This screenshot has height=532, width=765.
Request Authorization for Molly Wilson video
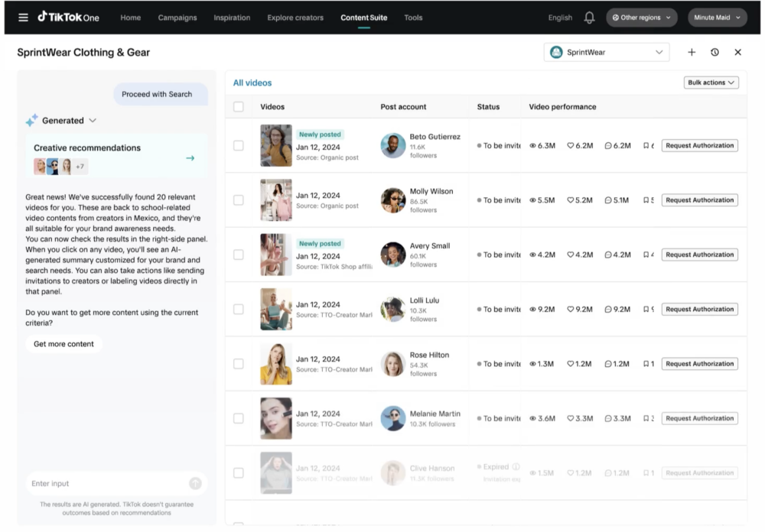coord(700,200)
